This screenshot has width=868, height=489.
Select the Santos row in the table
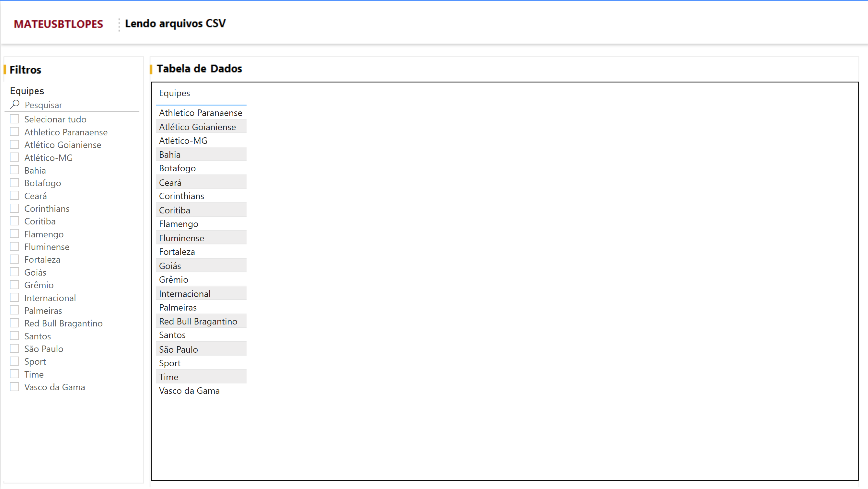(x=172, y=335)
